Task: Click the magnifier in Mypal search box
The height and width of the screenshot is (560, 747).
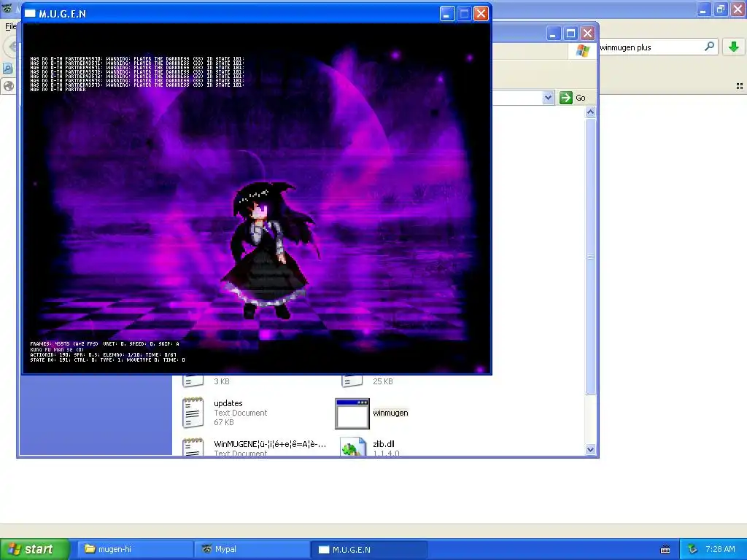Action: tap(709, 47)
